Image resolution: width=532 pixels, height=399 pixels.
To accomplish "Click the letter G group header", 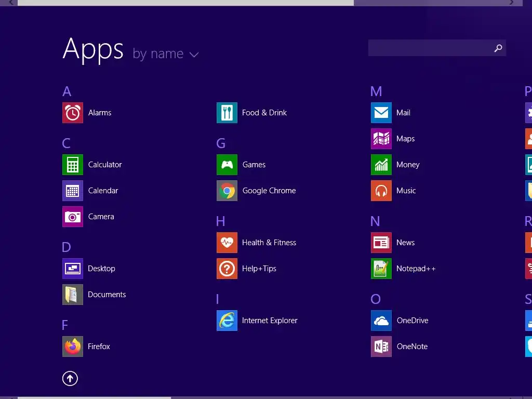I will pyautogui.click(x=221, y=143).
